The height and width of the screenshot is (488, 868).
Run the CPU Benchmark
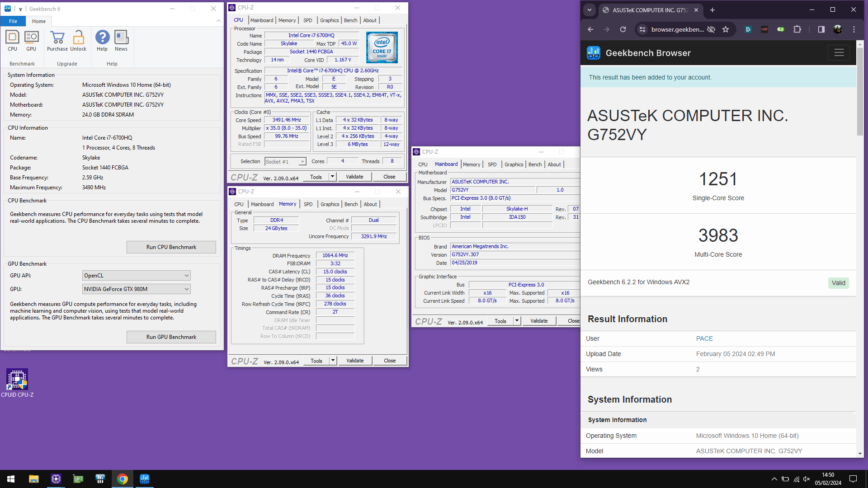pos(171,247)
